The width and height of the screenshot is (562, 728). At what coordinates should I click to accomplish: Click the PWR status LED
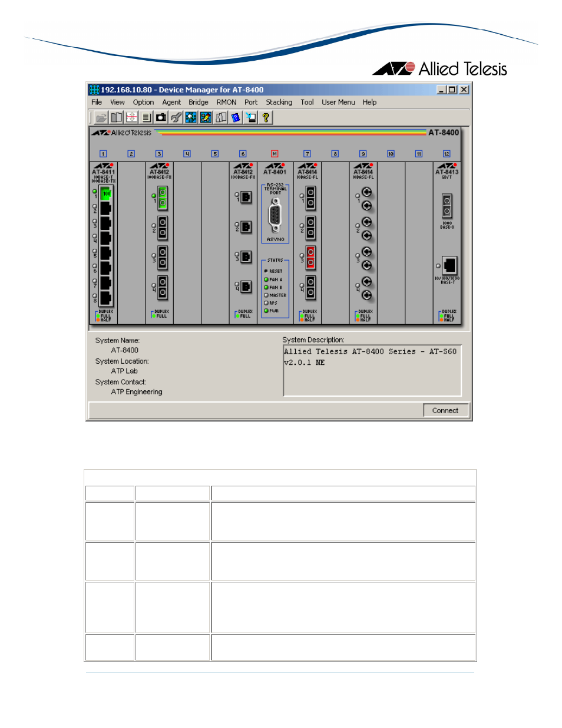(x=266, y=310)
